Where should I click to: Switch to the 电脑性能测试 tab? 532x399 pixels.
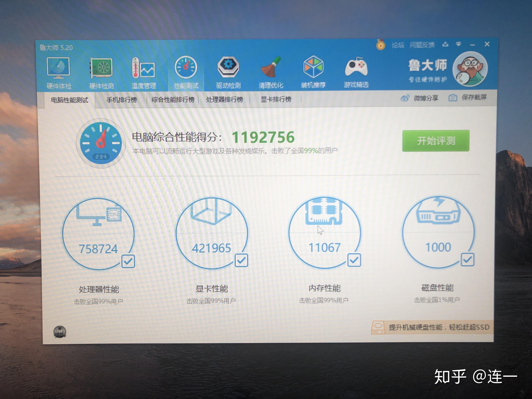(x=70, y=100)
